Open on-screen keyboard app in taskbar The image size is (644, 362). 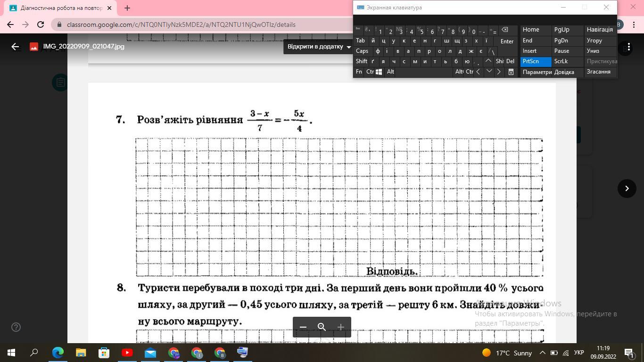tap(242, 353)
